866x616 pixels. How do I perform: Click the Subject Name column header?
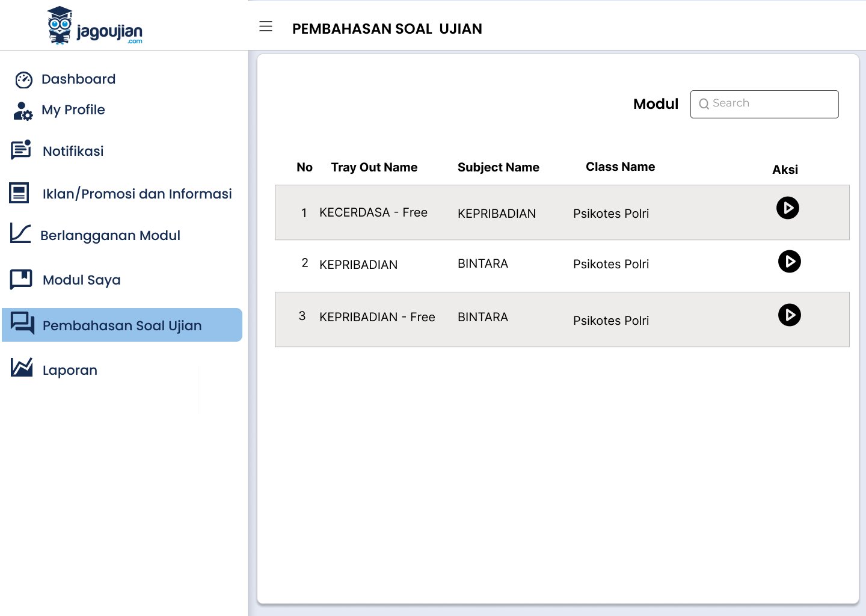point(499,167)
